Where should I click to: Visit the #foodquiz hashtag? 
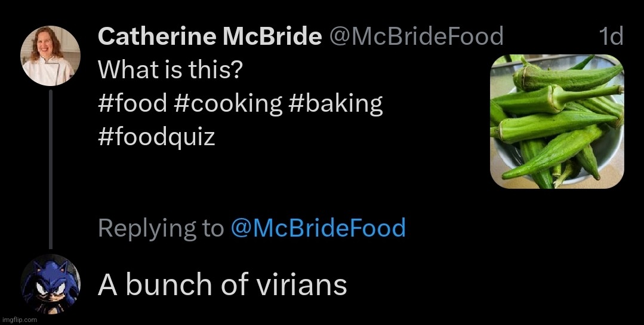click(156, 137)
